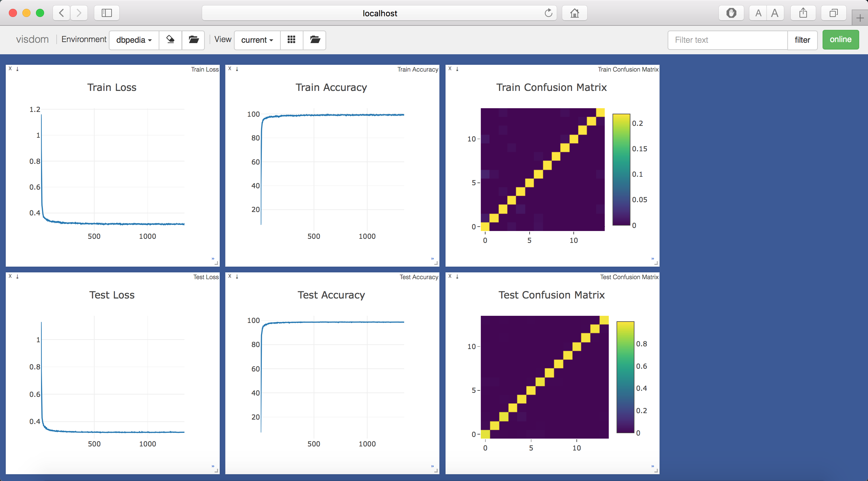Click the Train Confusion Matrix colorbar

pos(621,170)
